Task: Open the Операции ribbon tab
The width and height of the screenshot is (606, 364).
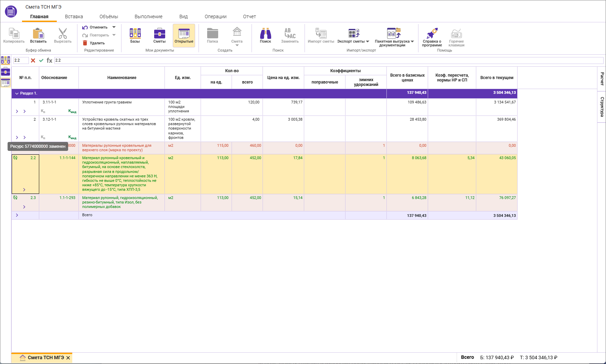Action: 215,16
